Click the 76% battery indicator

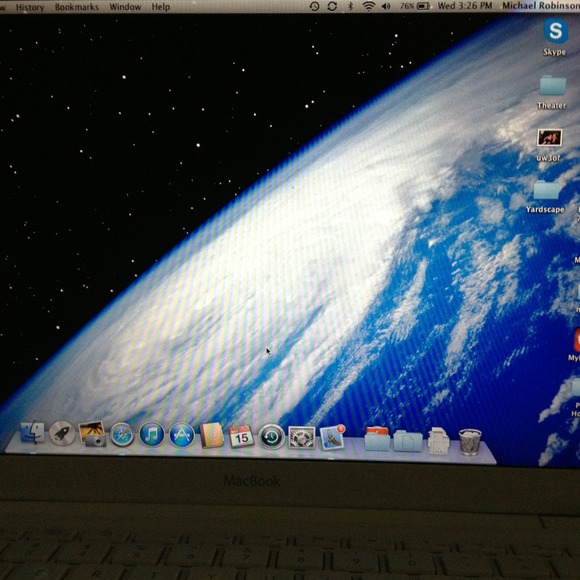(414, 6)
